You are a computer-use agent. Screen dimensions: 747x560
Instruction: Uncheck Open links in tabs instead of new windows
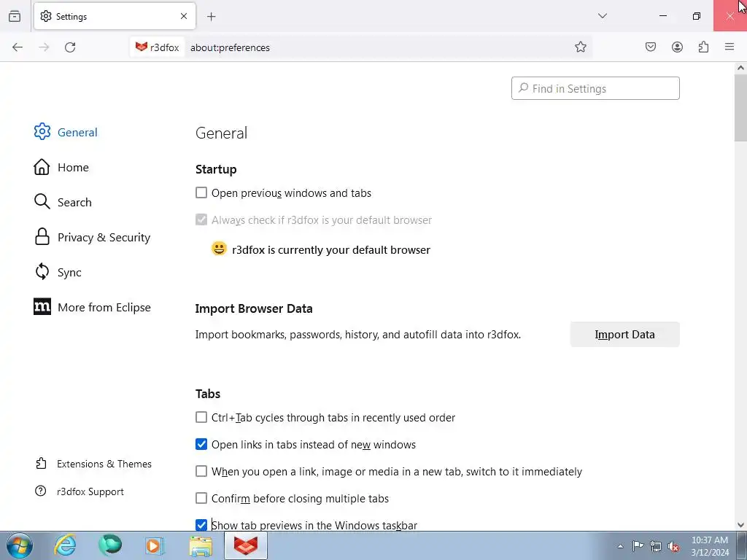(x=201, y=444)
